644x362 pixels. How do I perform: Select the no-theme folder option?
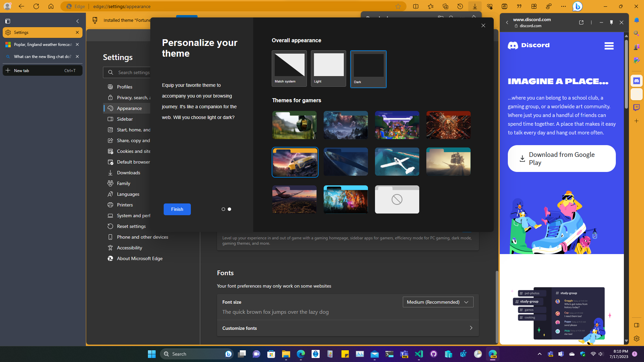click(x=397, y=199)
